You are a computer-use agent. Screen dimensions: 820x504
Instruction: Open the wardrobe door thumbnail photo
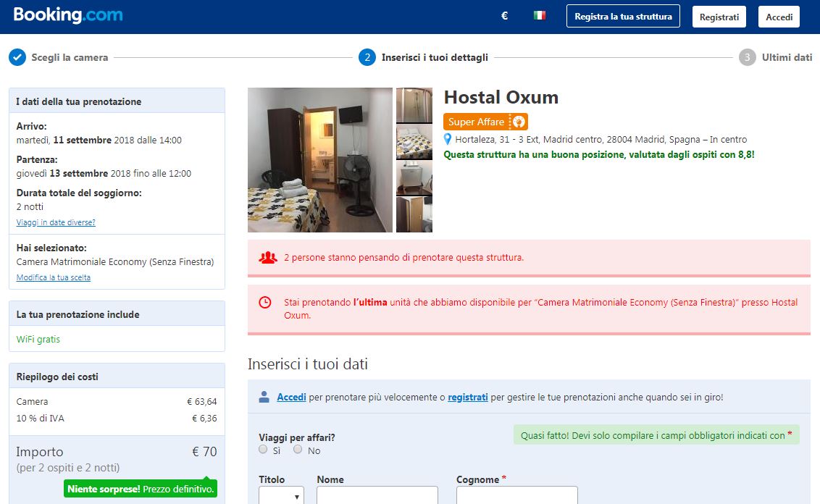pos(414,214)
